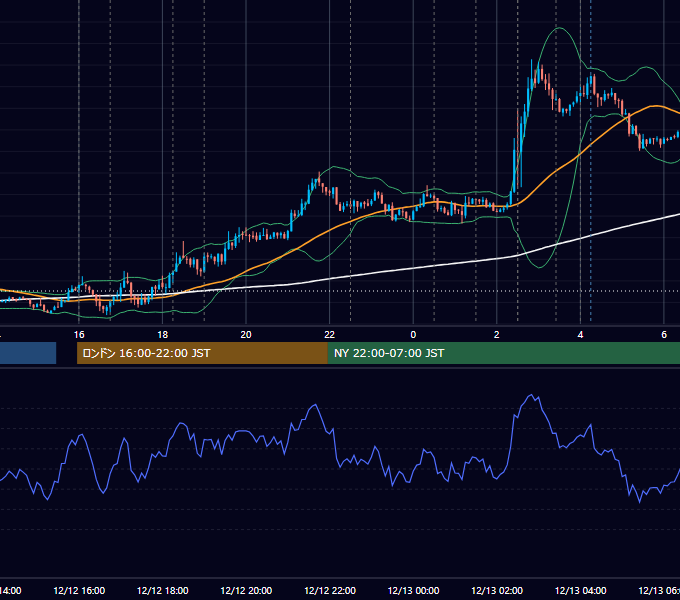Click the 12/12 18:00 date label
The width and height of the screenshot is (680, 600).
[163, 590]
